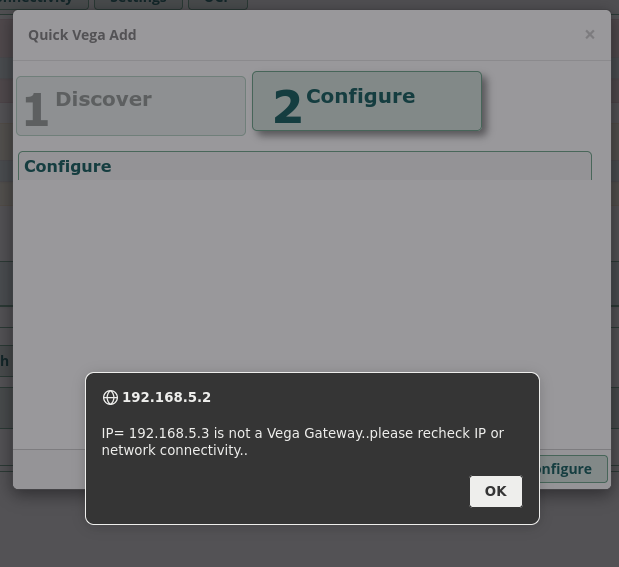Click the 192.168.5.2 alert origin text

pyautogui.click(x=167, y=397)
